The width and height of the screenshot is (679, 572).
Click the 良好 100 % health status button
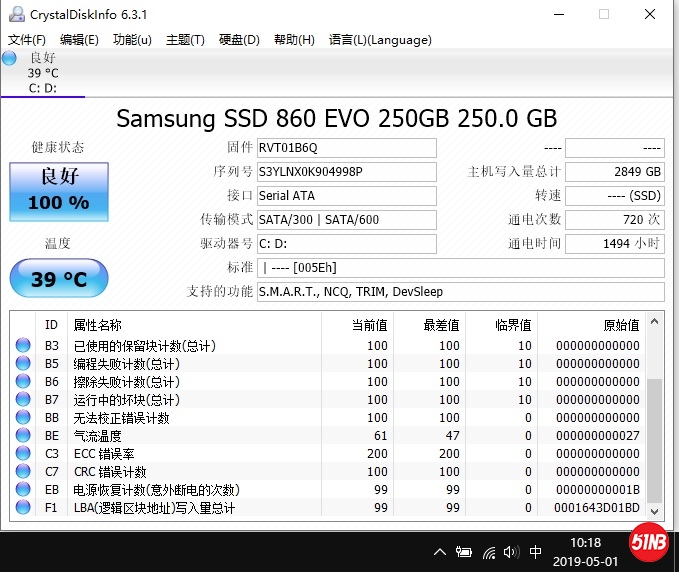(59, 190)
